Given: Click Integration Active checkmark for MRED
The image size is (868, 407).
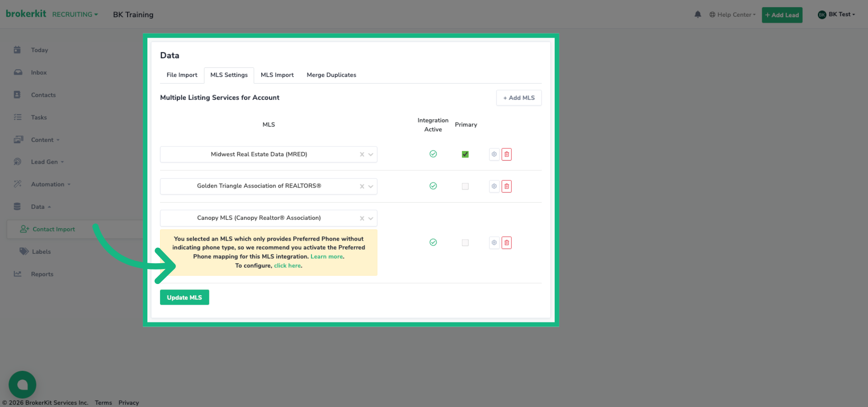Looking at the screenshot, I should click(433, 154).
